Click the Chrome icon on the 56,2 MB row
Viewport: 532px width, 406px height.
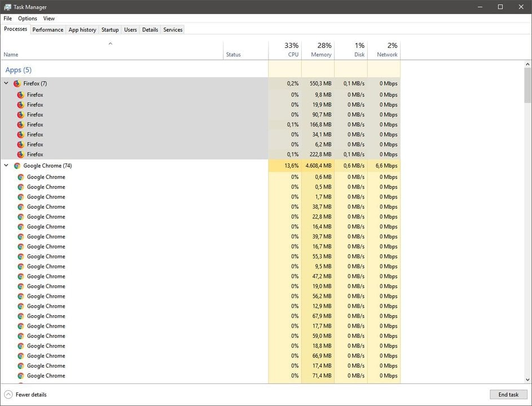21,297
